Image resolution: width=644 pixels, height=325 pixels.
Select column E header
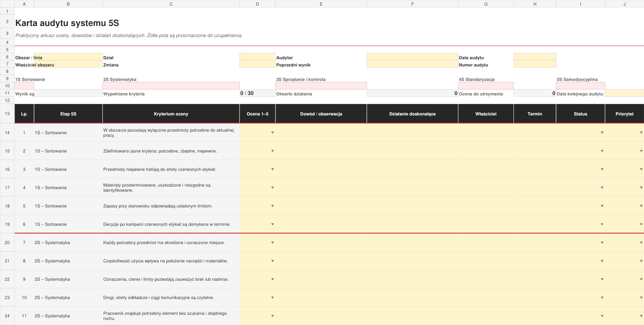321,4
